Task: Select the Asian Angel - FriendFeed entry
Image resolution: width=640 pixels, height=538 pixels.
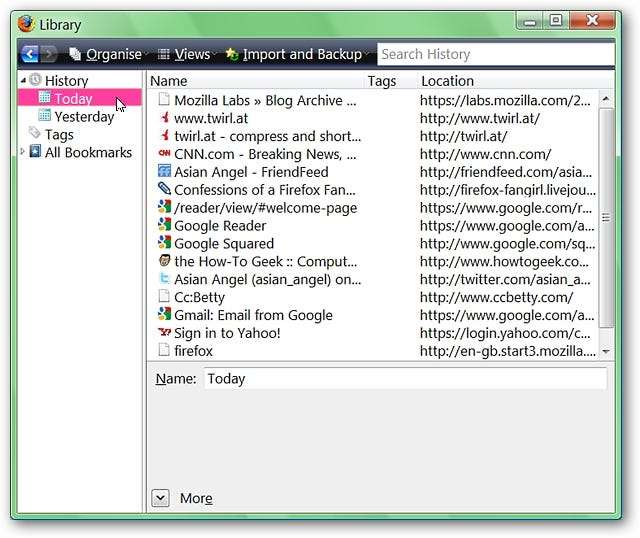Action: pyautogui.click(x=251, y=172)
